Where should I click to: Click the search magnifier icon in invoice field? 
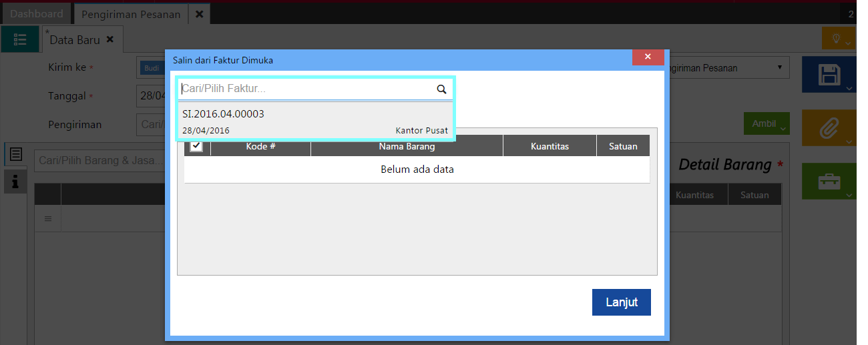click(x=441, y=89)
